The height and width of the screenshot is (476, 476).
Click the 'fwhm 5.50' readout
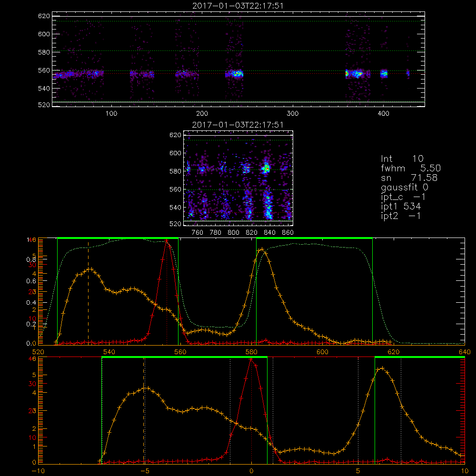411,168
